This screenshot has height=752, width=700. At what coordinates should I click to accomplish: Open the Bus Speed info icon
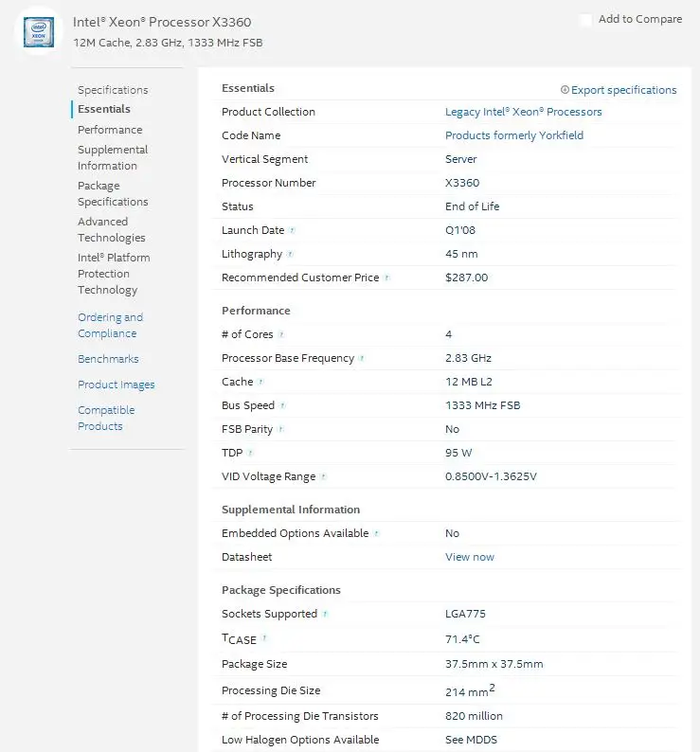point(282,405)
